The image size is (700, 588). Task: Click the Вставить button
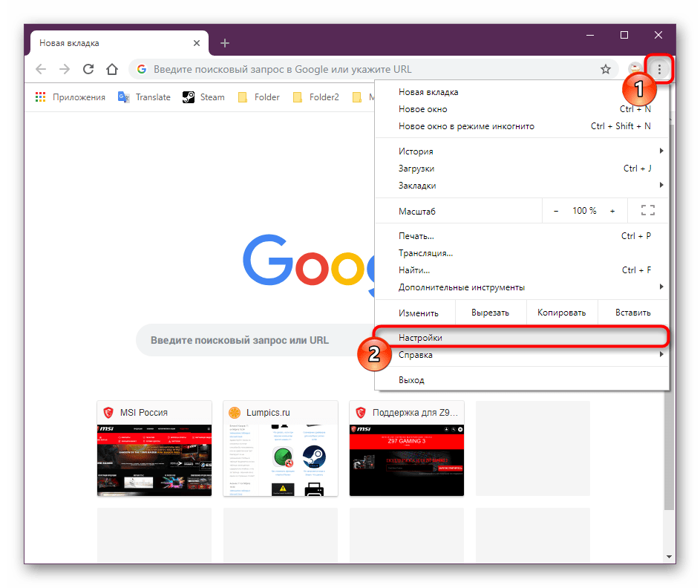(x=632, y=313)
